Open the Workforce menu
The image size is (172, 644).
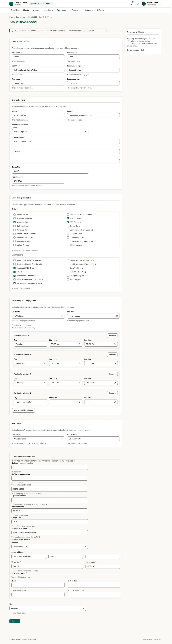tap(62, 10)
